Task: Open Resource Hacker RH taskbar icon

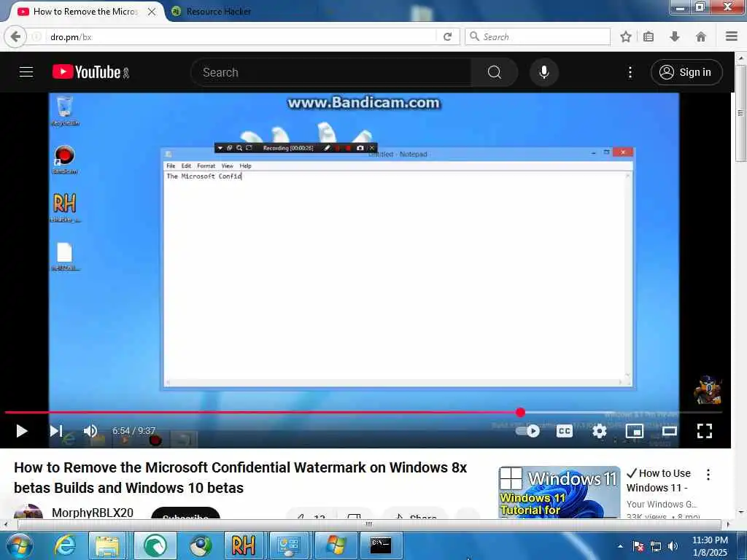Action: [243, 545]
